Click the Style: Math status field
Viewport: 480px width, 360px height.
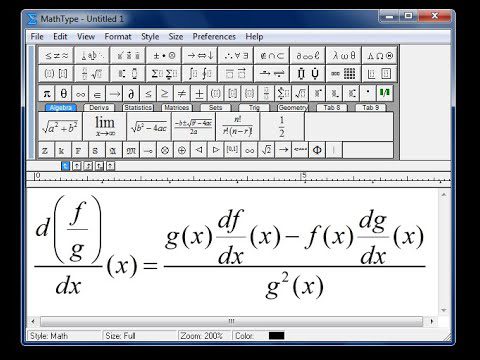click(x=64, y=336)
